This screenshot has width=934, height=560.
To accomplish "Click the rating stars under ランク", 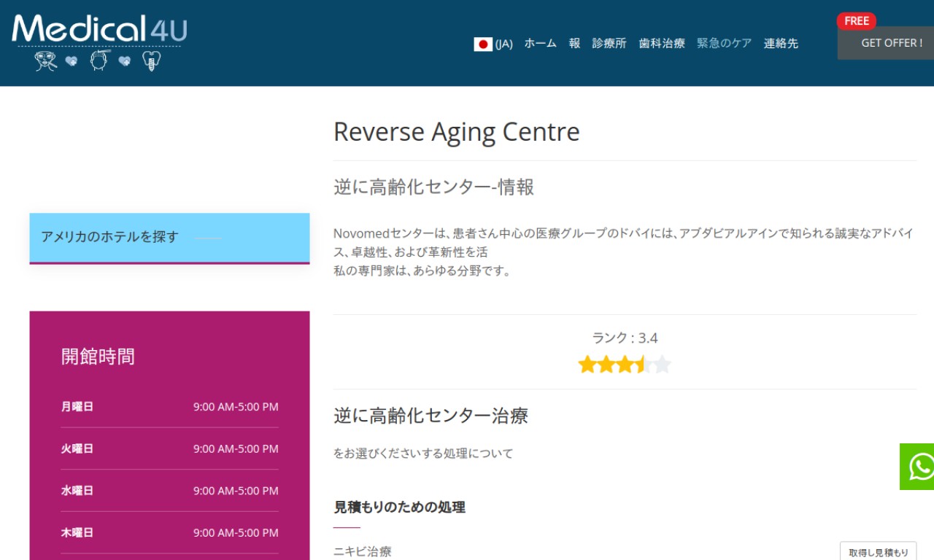I will click(625, 365).
